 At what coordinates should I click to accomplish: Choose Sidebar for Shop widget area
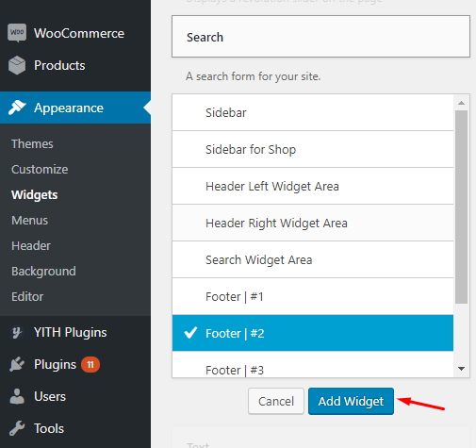[x=313, y=149]
